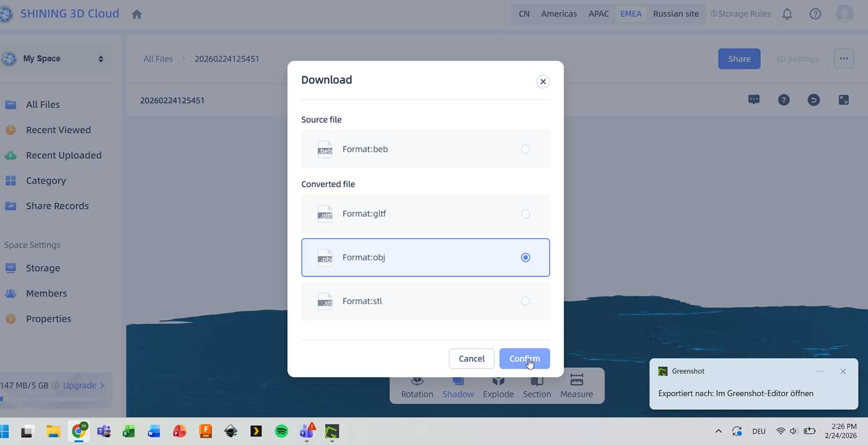Dismiss the Greenshot notification
868x445 pixels.
[x=843, y=371]
